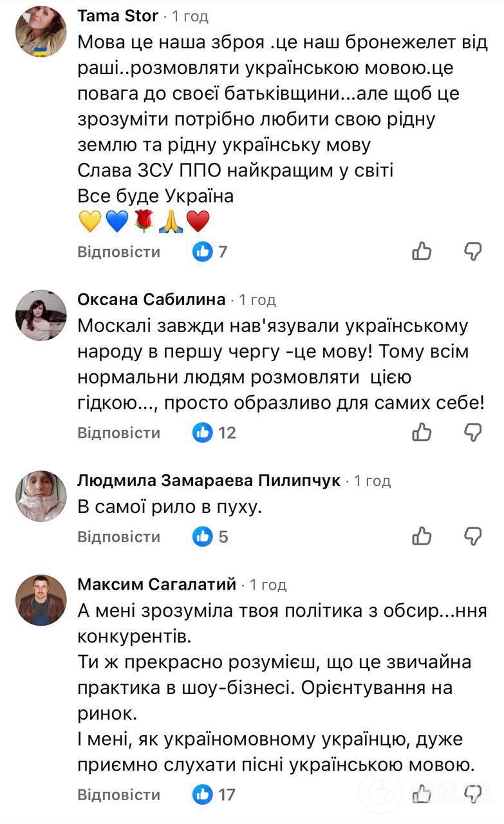Click Людмила's profile picture
This screenshot has height=824, width=504.
[41, 496]
